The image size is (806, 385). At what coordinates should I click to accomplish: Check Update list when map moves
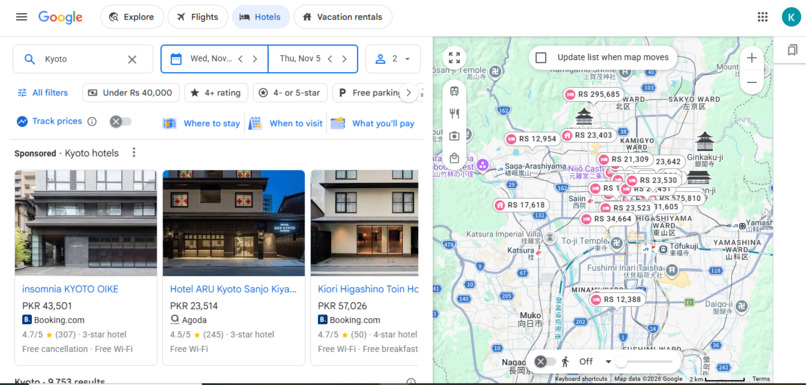pyautogui.click(x=541, y=58)
